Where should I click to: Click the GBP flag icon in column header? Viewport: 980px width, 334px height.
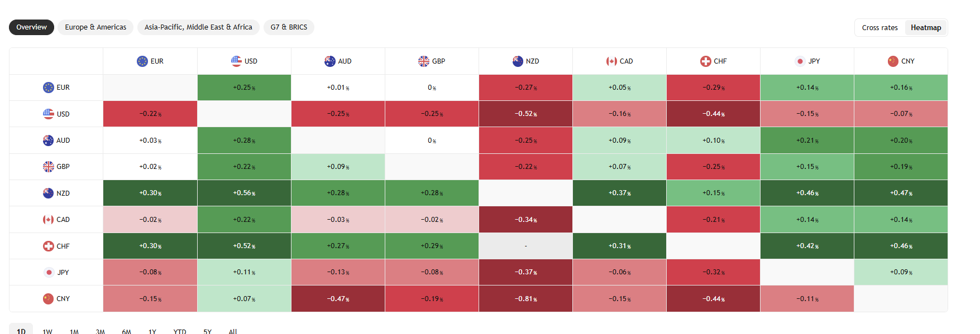click(x=424, y=61)
